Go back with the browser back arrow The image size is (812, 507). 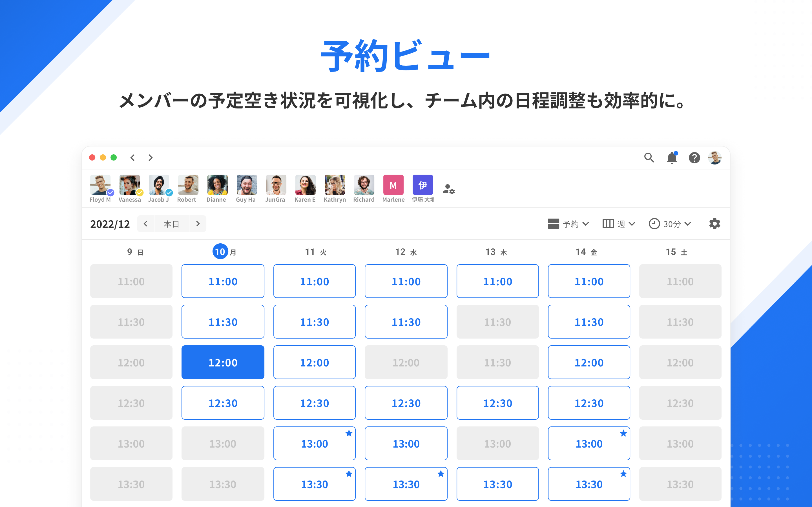click(x=133, y=158)
